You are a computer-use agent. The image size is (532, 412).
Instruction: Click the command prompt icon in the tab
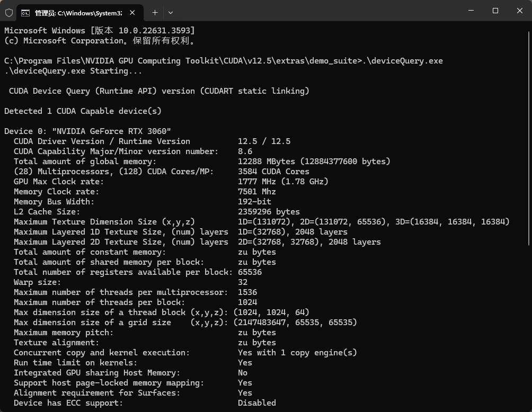point(25,12)
